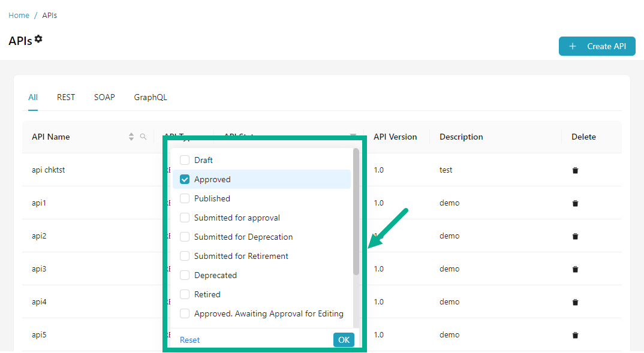Click trash icon for api5 row
The height and width of the screenshot is (353, 644).
(x=575, y=335)
